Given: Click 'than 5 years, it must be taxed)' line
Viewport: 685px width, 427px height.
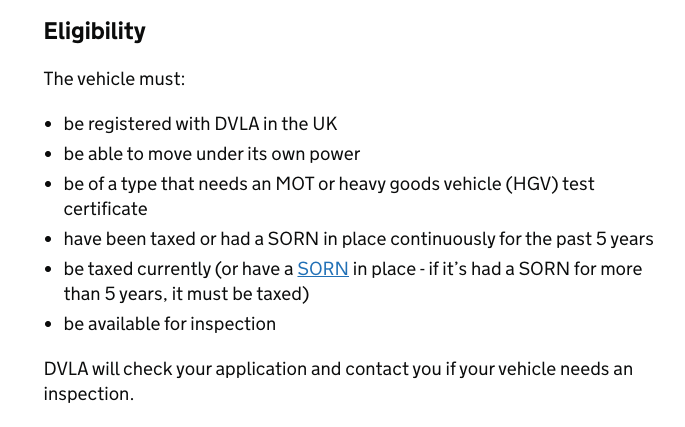Looking at the screenshot, I should click(x=186, y=294).
